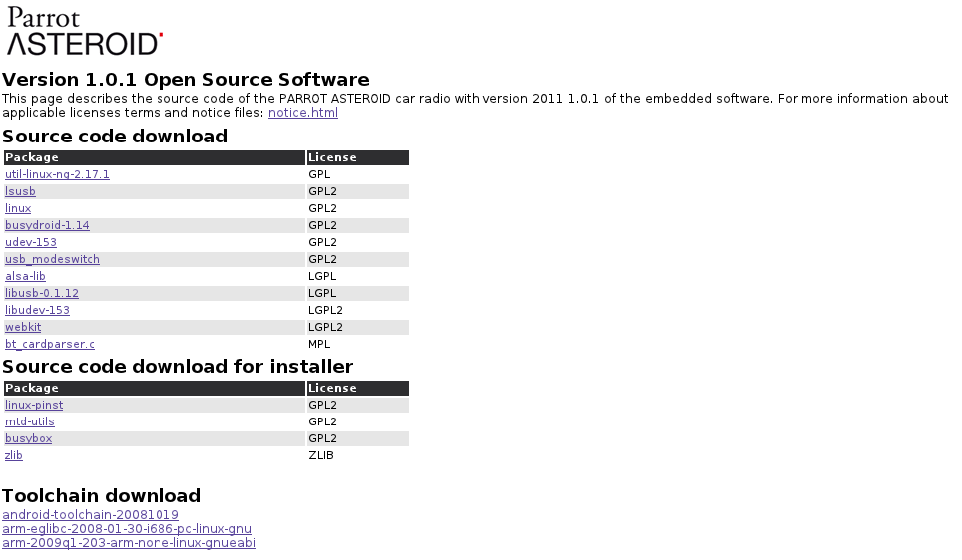The image size is (962, 560).
Task: Select the MPL license cell for bt_cardparser.c
Action: tap(358, 344)
